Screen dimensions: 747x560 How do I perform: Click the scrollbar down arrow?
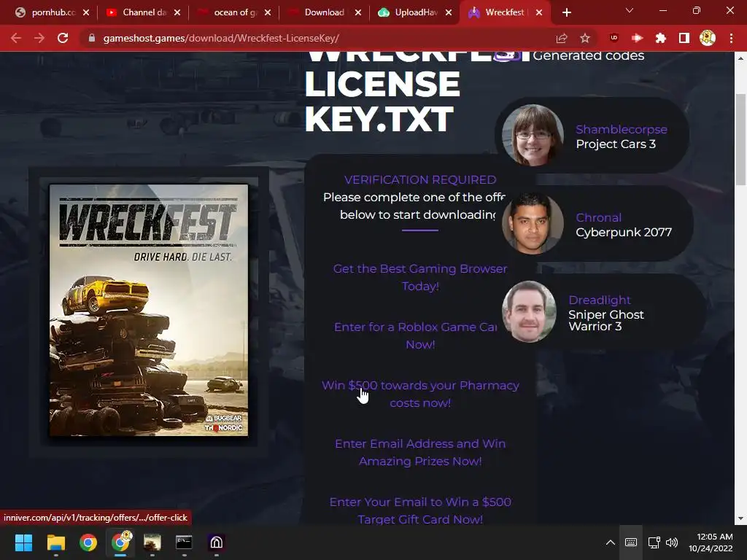point(740,518)
